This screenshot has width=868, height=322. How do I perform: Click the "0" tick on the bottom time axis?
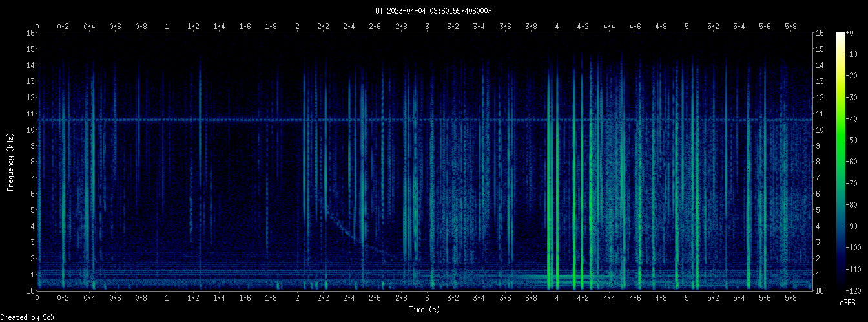coord(37,299)
